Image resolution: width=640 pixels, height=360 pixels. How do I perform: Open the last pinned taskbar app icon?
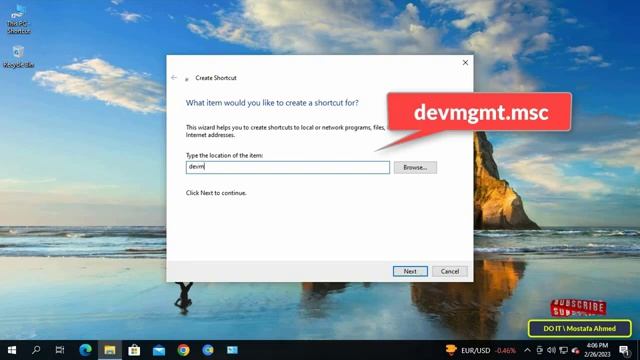tap(232, 350)
